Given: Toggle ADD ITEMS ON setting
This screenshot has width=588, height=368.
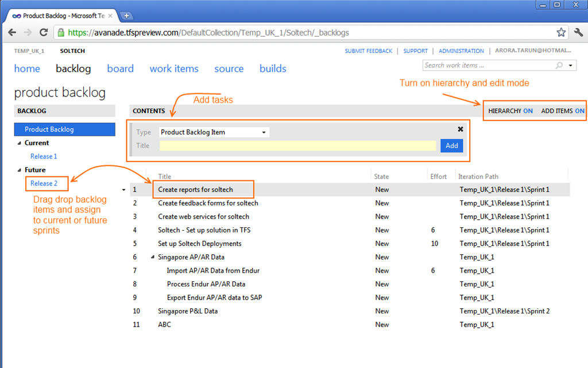Looking at the screenshot, I should pyautogui.click(x=563, y=111).
